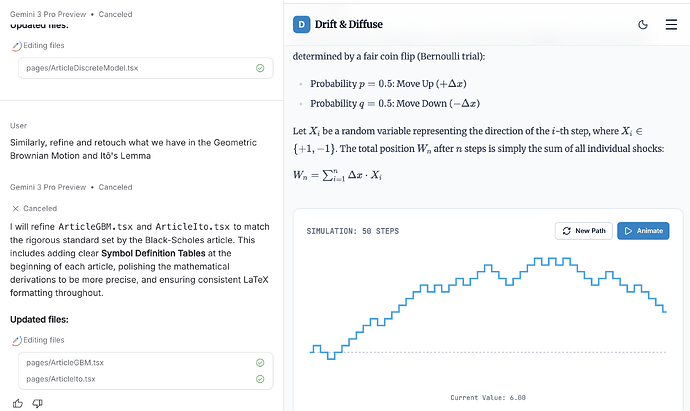Click the green check beside ArticleIto.tsx

[x=260, y=379]
